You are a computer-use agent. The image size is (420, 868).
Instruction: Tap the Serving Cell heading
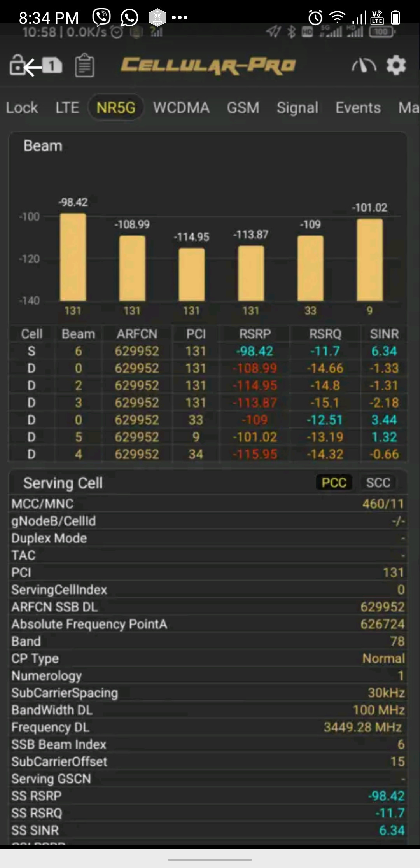click(63, 483)
